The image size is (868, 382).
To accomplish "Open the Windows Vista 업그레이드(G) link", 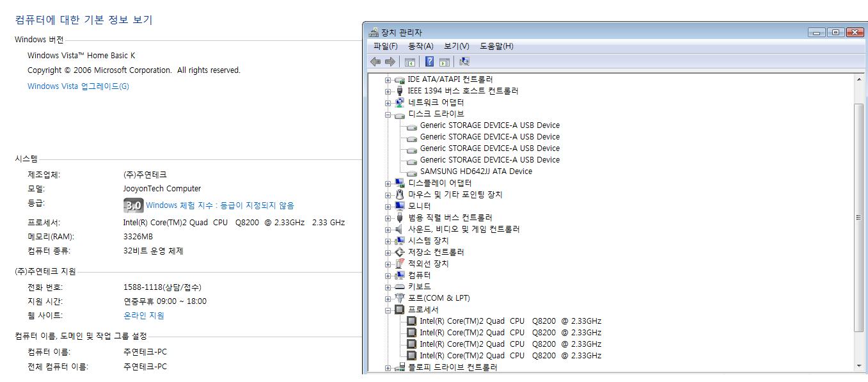I will (78, 86).
